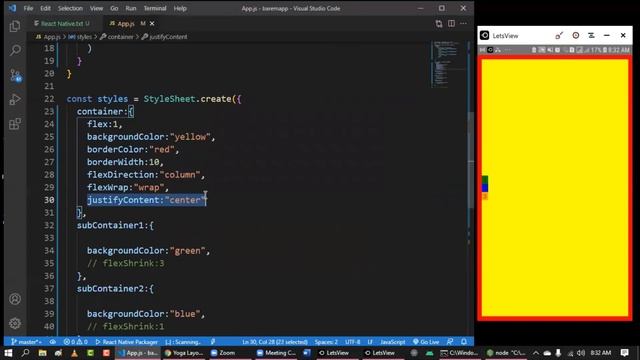
Task: Click the blue box in phone preview
Action: tap(485, 188)
